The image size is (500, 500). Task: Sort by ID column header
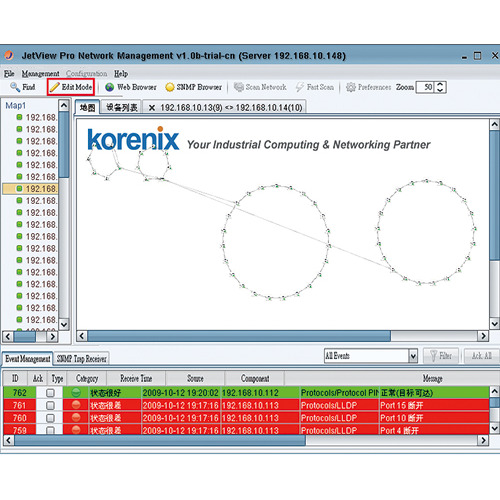(x=15, y=378)
